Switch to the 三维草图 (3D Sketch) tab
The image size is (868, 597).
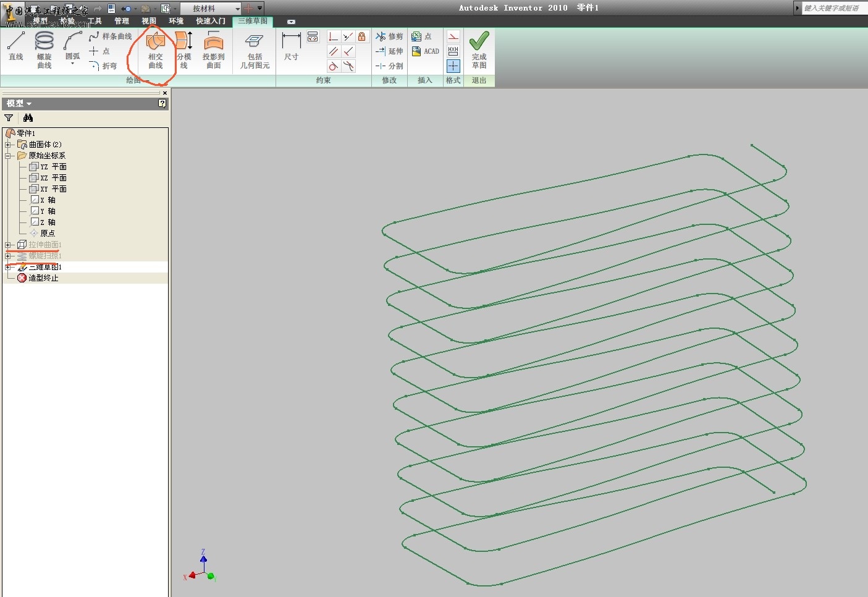tap(253, 21)
